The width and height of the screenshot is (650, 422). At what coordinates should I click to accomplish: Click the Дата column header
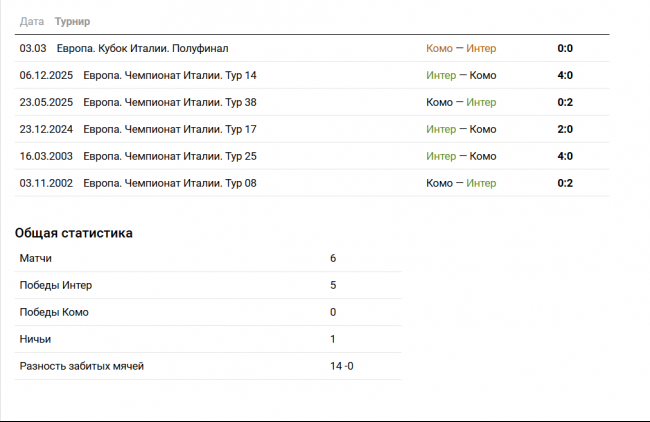(32, 22)
